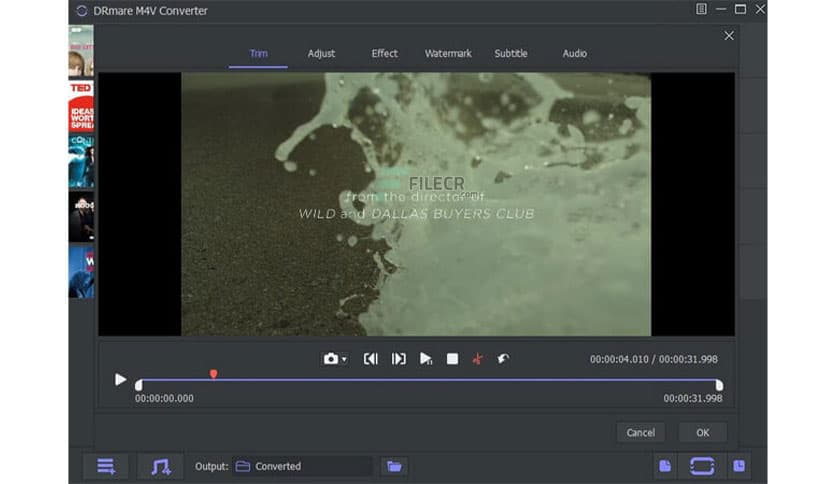Select the first video thumbnail in sidebar

point(81,51)
